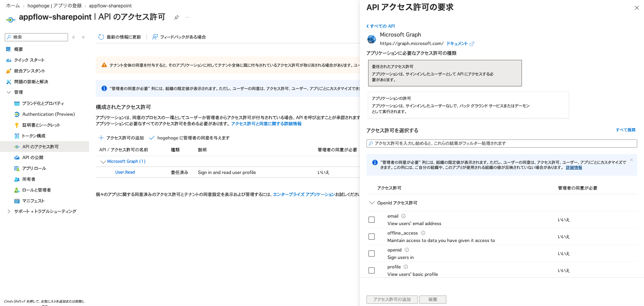This screenshot has width=644, height=306.
Task: Go to hogehoge | アプリの登録 breadcrumb
Action: point(54,6)
